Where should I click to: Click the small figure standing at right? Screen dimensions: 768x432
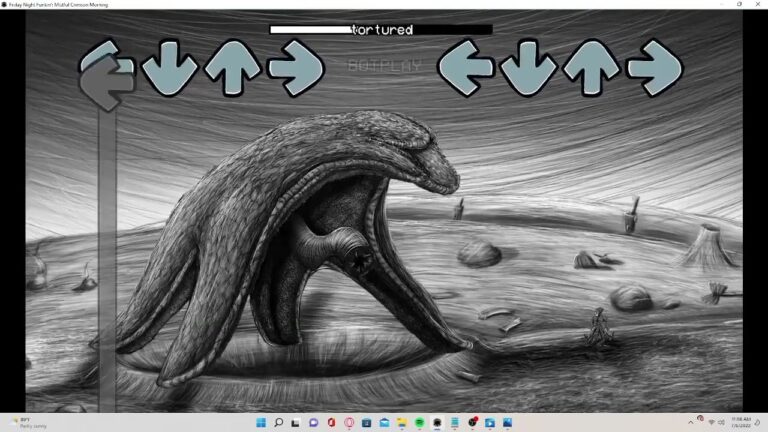coord(599,327)
